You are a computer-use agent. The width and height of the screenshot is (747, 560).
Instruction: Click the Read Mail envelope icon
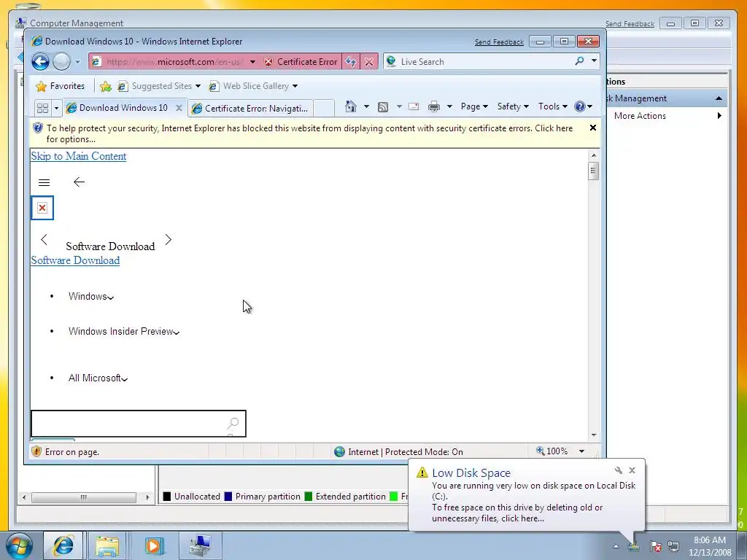pos(414,106)
